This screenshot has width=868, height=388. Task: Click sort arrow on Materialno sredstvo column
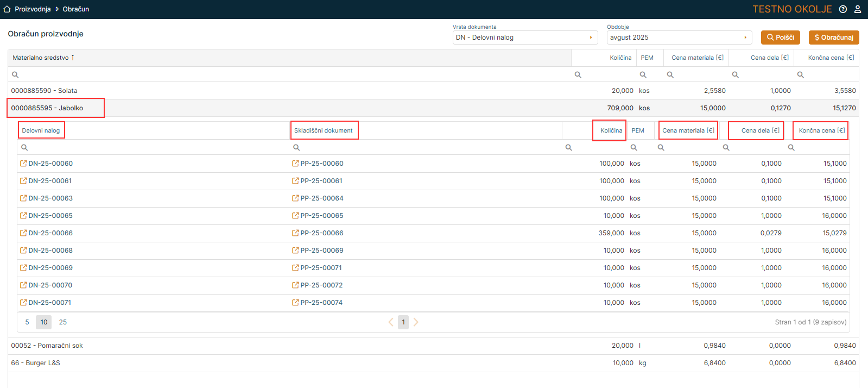tap(73, 58)
